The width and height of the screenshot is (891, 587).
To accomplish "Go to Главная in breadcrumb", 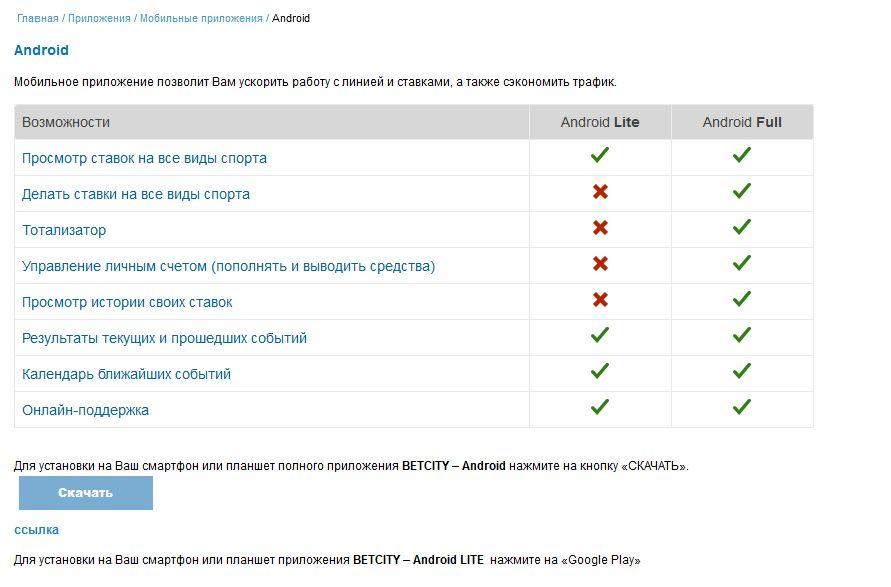I will click(37, 18).
